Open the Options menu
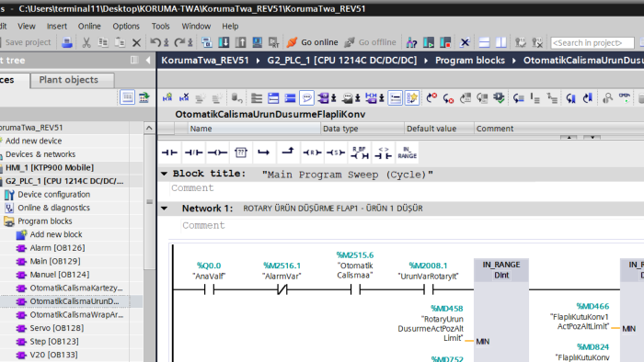The width and height of the screenshot is (644, 362). tap(126, 27)
